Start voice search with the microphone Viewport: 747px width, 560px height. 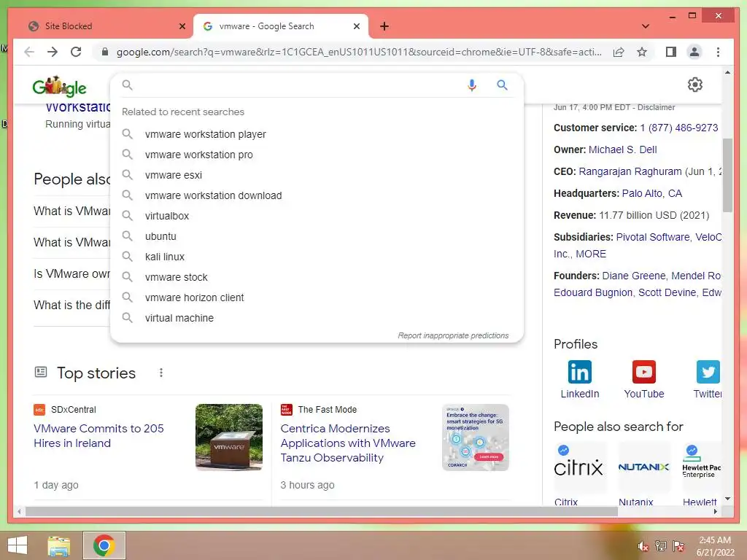pyautogui.click(x=472, y=85)
